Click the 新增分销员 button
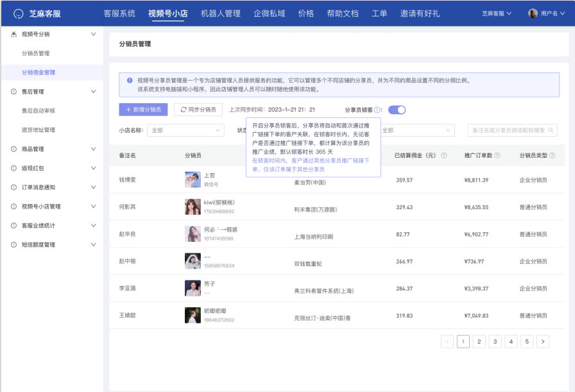This screenshot has width=575, height=392. [143, 110]
